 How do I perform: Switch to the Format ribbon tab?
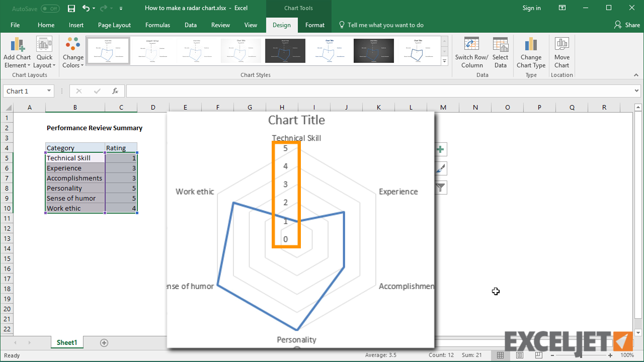pyautogui.click(x=314, y=25)
